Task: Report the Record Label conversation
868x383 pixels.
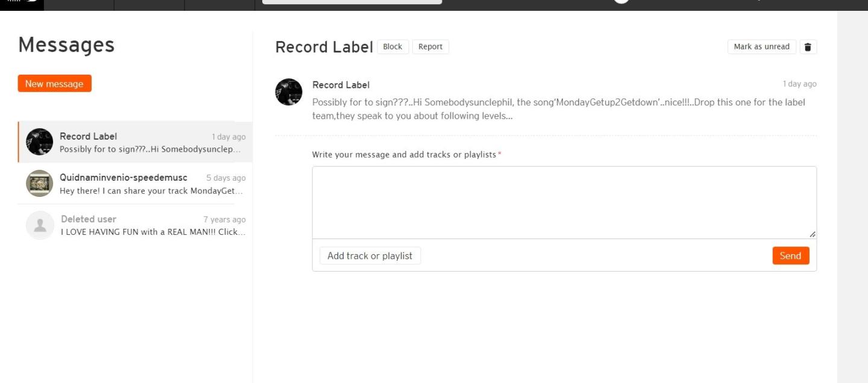Action: (430, 47)
